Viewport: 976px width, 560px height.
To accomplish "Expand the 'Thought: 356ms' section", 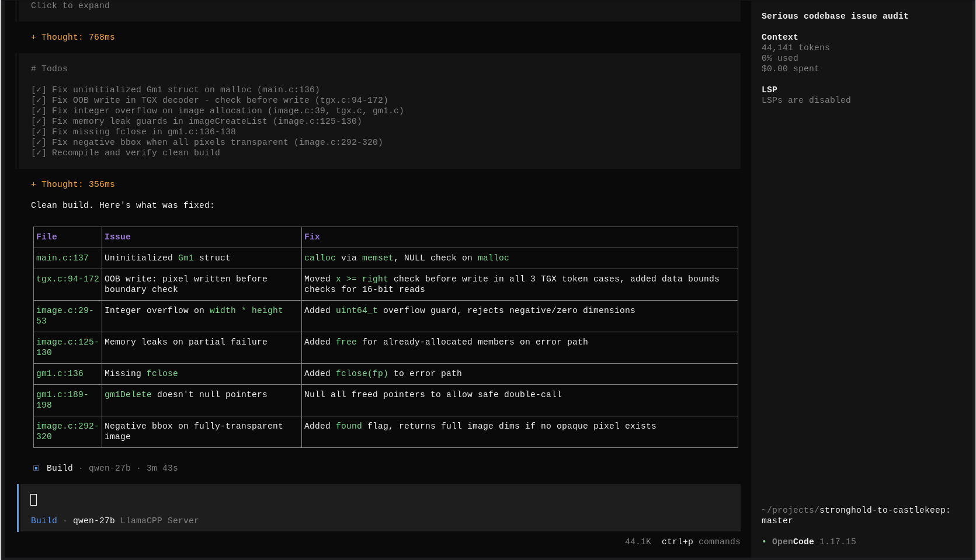I will tap(73, 185).
